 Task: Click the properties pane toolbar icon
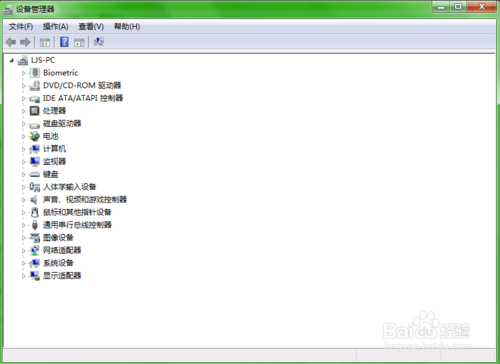click(x=79, y=42)
